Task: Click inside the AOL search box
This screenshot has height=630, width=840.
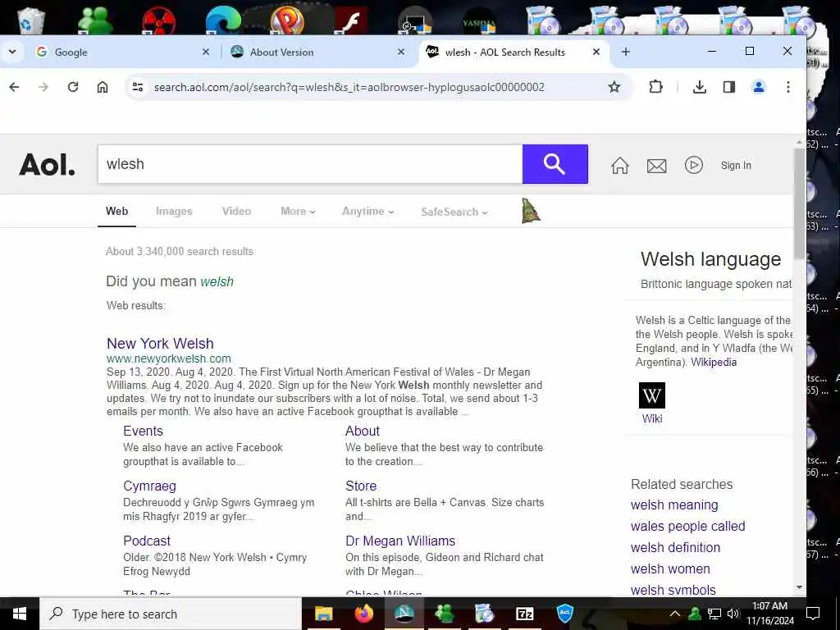Action: [310, 164]
